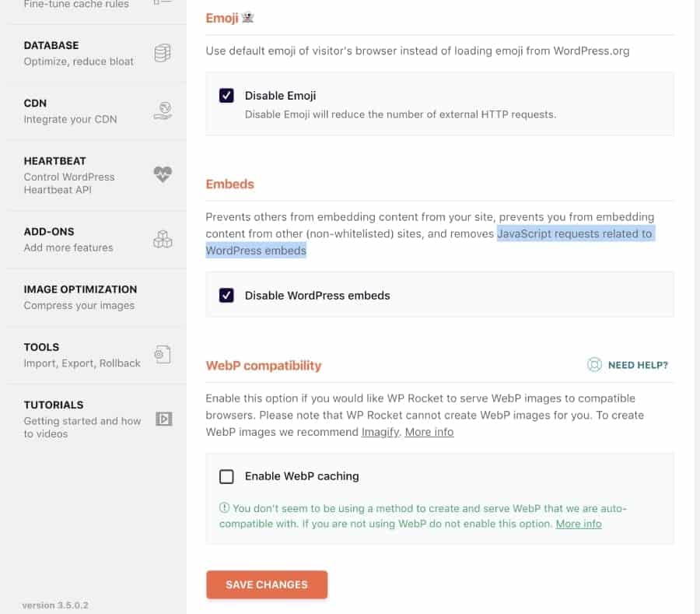Image resolution: width=700 pixels, height=614 pixels.
Task: Click the CDN globe-in-hand icon
Action: pos(163,111)
